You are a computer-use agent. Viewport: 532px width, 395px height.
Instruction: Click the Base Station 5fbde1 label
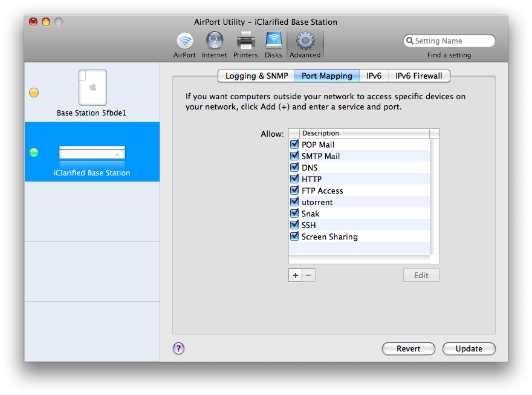(x=92, y=113)
